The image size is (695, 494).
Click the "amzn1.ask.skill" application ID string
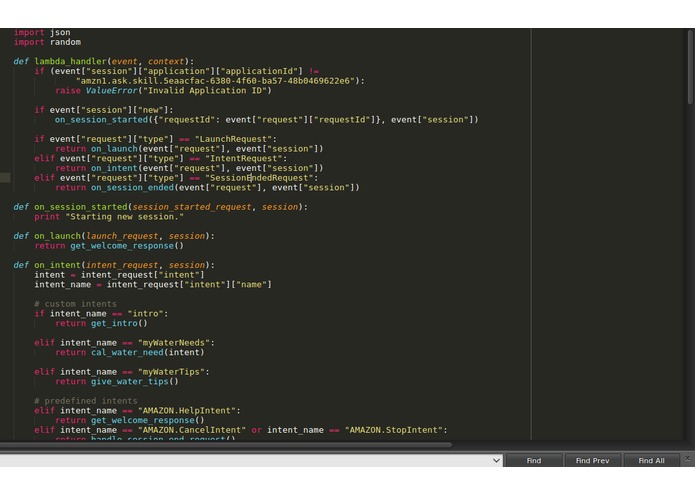(217, 81)
